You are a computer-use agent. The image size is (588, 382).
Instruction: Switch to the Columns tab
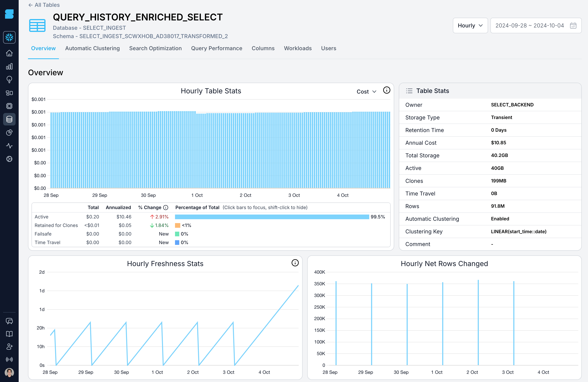click(263, 48)
